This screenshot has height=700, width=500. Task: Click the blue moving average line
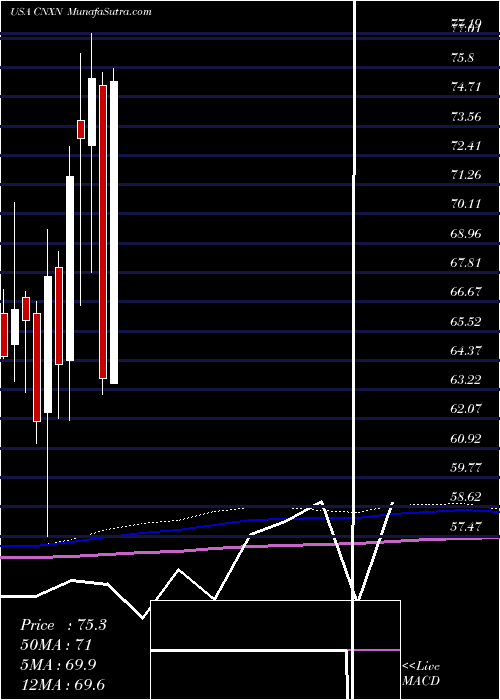click(x=250, y=521)
